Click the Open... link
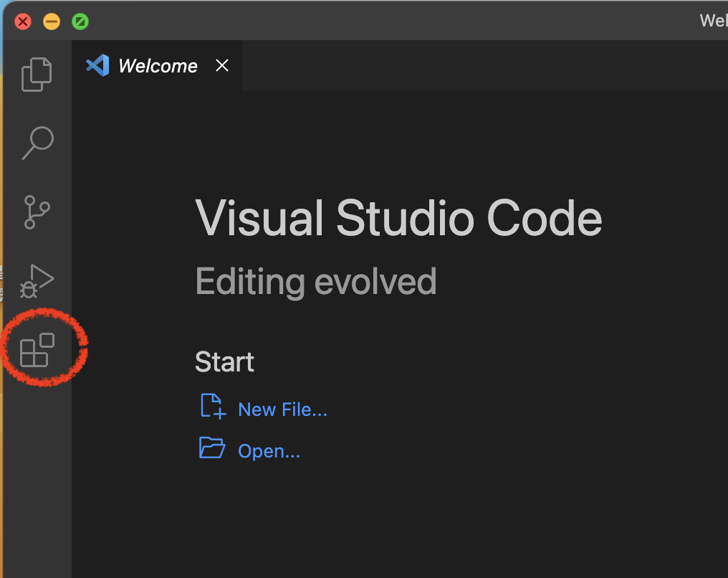 (x=269, y=451)
